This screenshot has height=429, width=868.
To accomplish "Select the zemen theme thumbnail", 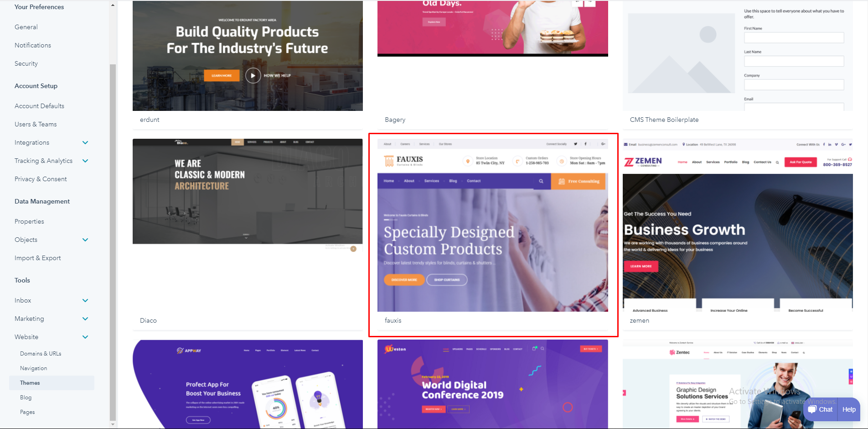I will 738,225.
